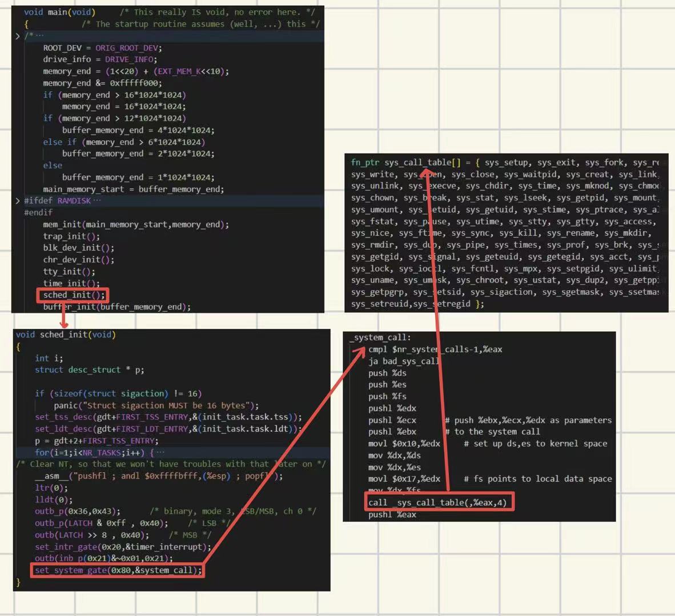Click the void sched_init(void) function header
Viewport: 675px width, 616px height.
point(66,335)
